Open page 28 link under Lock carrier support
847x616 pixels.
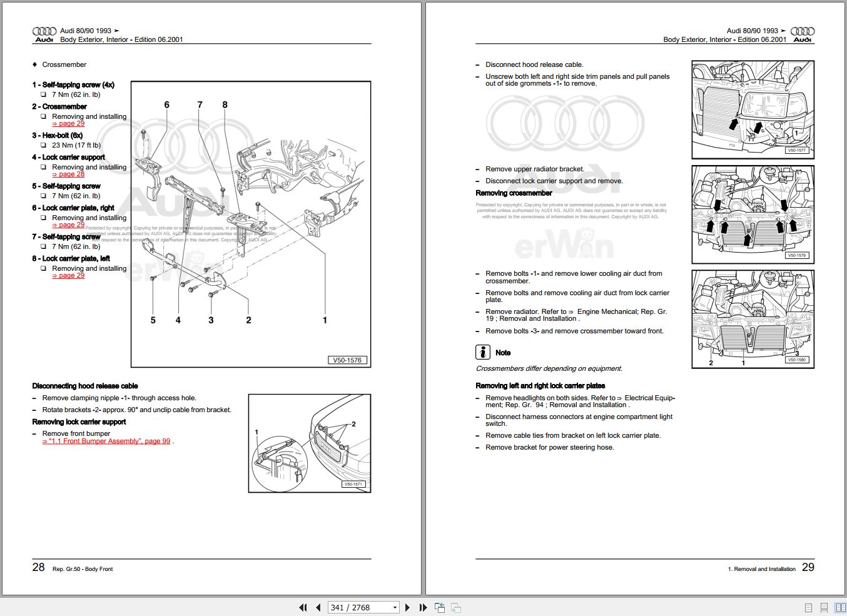pyautogui.click(x=68, y=174)
